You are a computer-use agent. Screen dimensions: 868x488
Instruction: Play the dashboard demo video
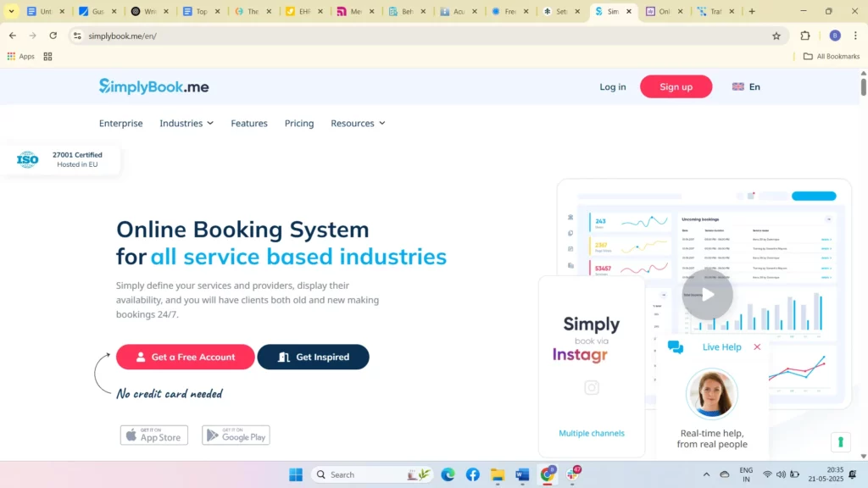coord(707,294)
